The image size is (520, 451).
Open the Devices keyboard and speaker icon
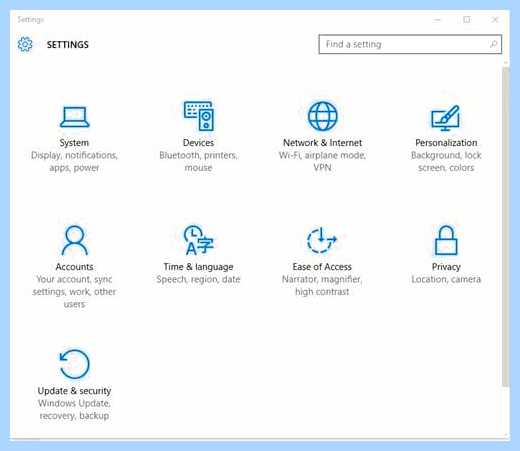click(199, 116)
